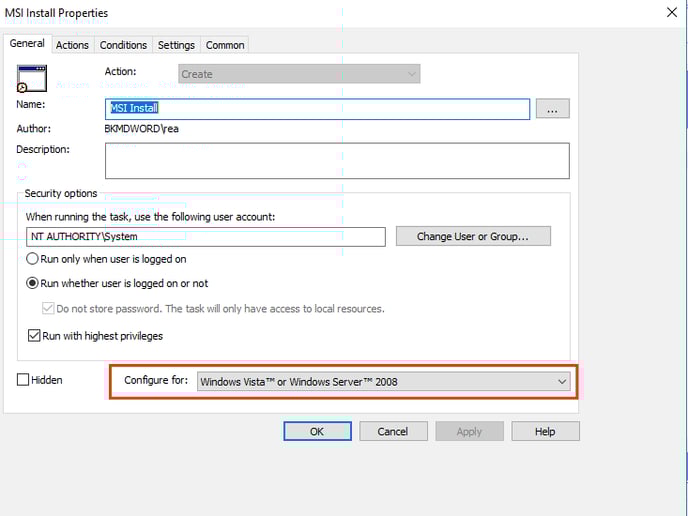Viewport: 688px width, 516px height.
Task: Switch to the Actions tab
Action: 72,45
